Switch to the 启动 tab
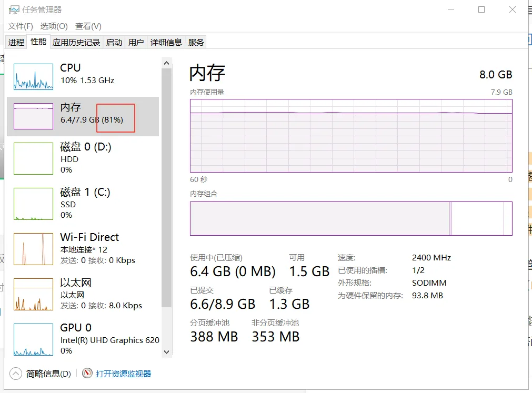Screen dimensions: 532x393 [x=114, y=43]
